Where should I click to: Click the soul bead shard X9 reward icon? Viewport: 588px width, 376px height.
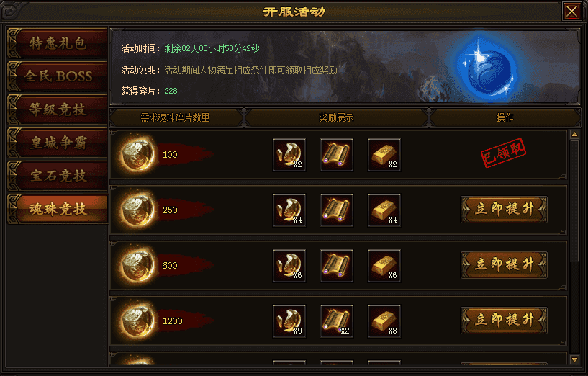point(289,321)
